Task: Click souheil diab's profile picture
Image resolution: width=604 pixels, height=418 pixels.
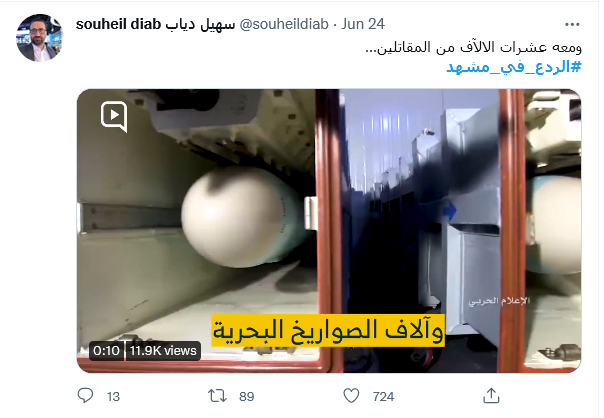Action: tap(40, 38)
